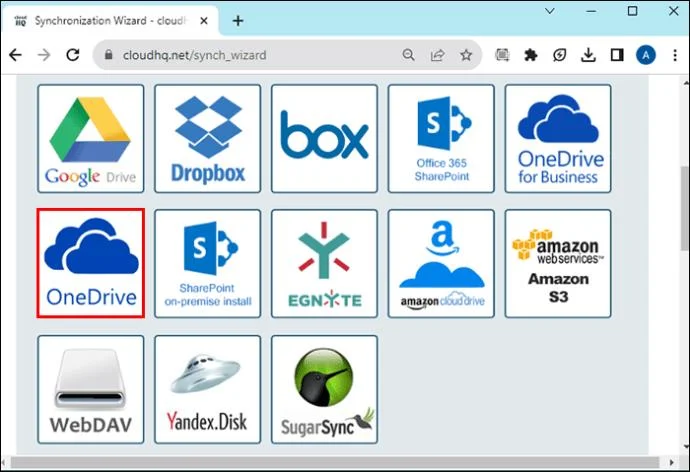Click the horizontal scrollbar right arrow
The height and width of the screenshot is (472, 690).
[672, 462]
